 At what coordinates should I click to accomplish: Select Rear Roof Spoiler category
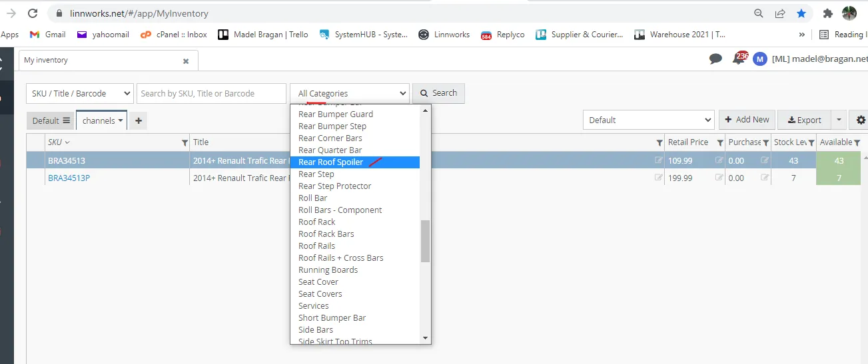pos(355,162)
